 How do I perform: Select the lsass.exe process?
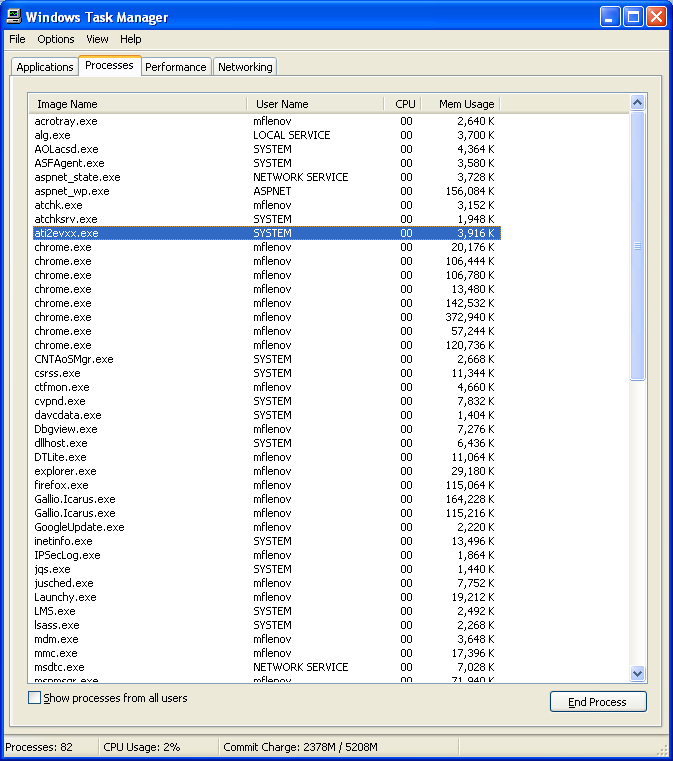266,626
